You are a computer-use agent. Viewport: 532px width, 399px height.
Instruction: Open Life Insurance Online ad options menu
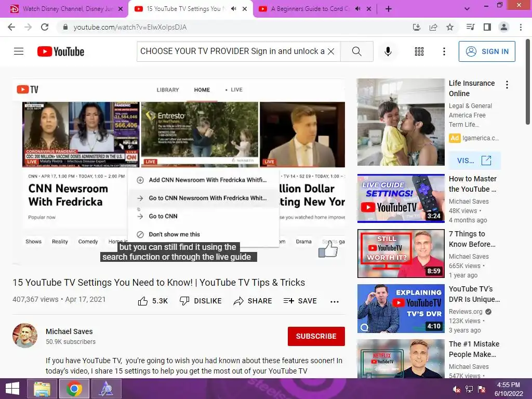pos(507,85)
